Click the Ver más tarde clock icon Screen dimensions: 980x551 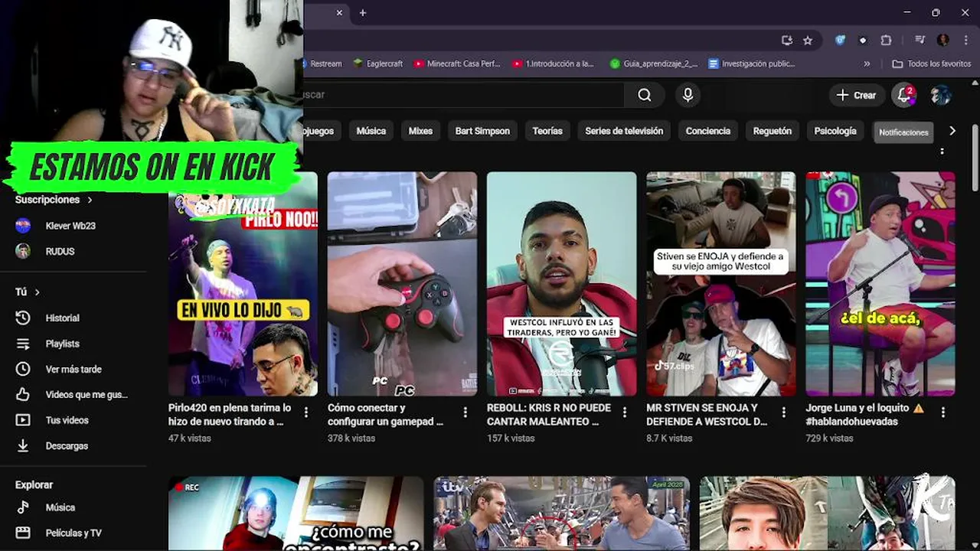(23, 369)
